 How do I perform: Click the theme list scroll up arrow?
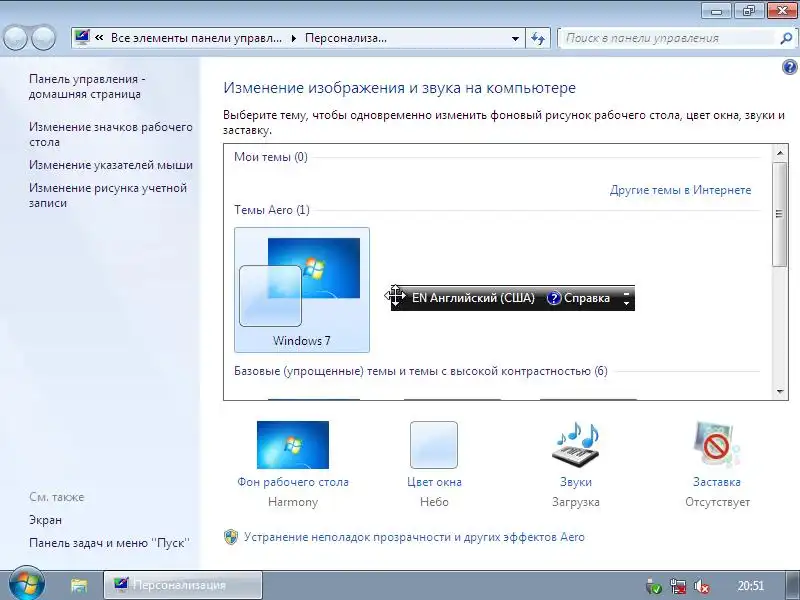780,153
